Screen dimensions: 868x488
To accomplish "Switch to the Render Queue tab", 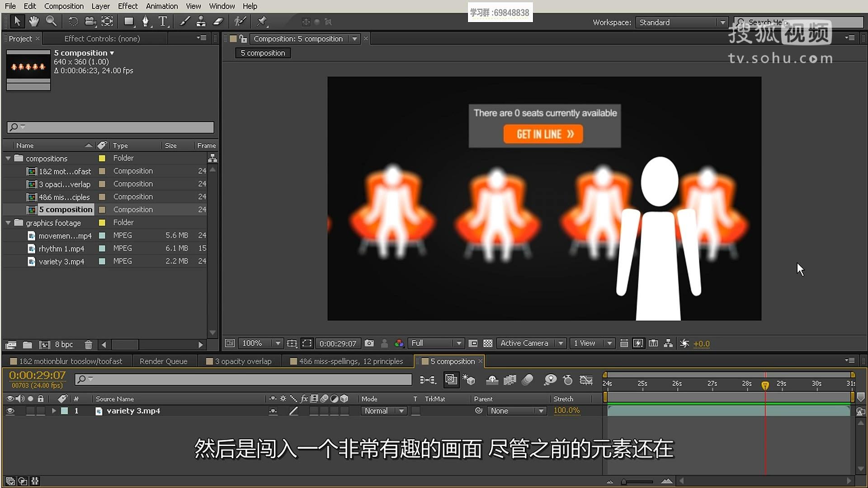I will click(x=164, y=361).
